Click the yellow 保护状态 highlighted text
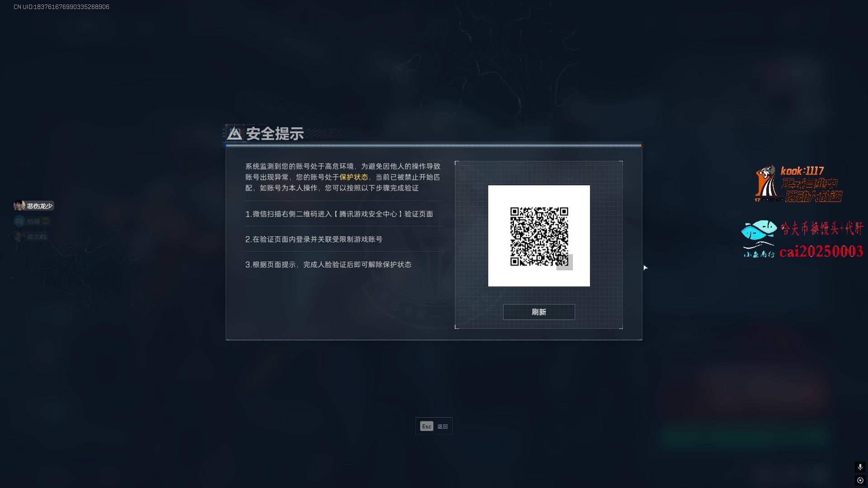The image size is (868, 488). (354, 177)
